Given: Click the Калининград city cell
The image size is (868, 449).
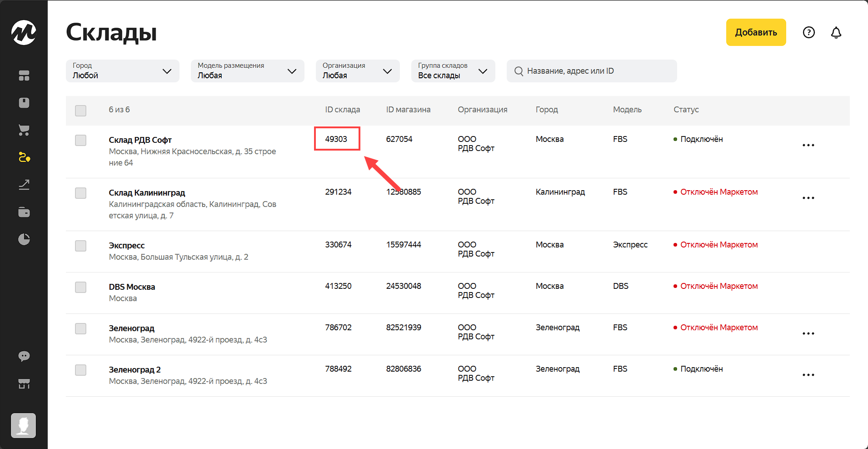Looking at the screenshot, I should 560,192.
